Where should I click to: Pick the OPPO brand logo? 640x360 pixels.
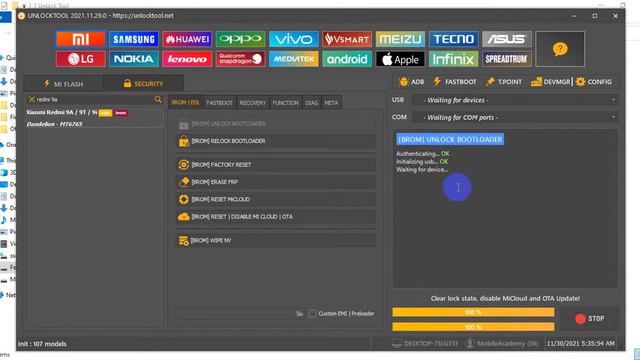pyautogui.click(x=240, y=39)
